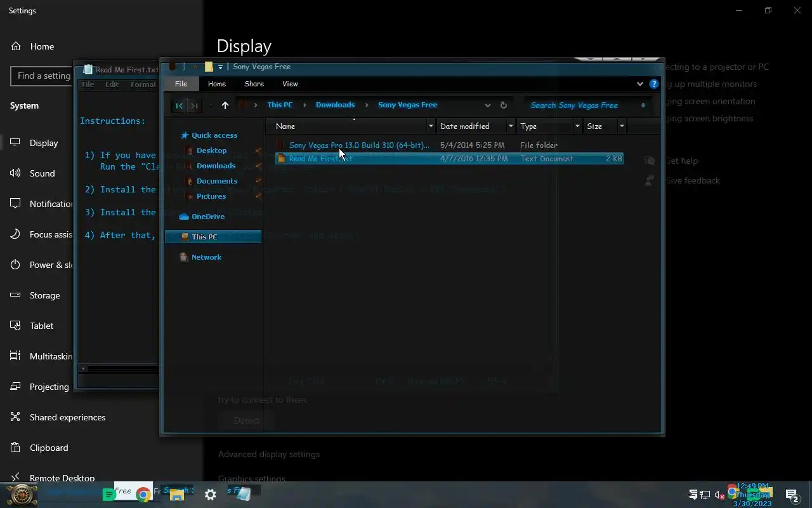Click the Focus assist moon icon
This screenshot has width=812, height=508.
[15, 234]
